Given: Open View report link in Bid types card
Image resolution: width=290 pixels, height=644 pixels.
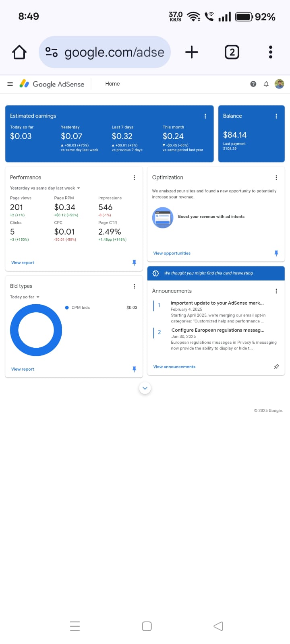Looking at the screenshot, I should [x=23, y=369].
